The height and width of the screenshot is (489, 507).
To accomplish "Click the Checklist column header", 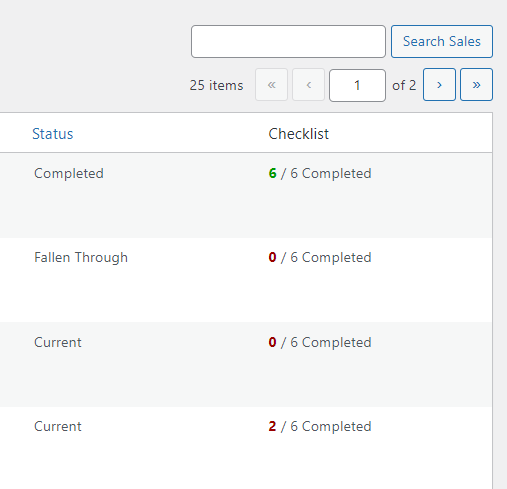I will 299,134.
